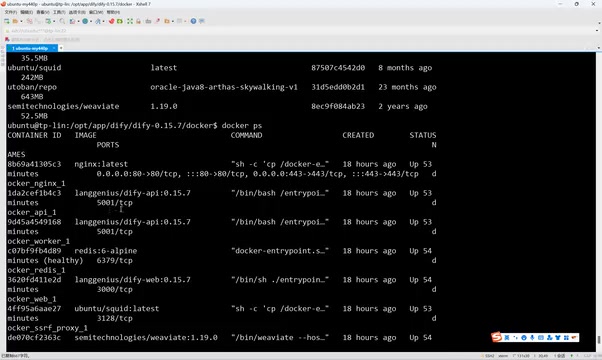Click the 'docker ps' command text
Screen dimensions: 602x360
[242, 126]
